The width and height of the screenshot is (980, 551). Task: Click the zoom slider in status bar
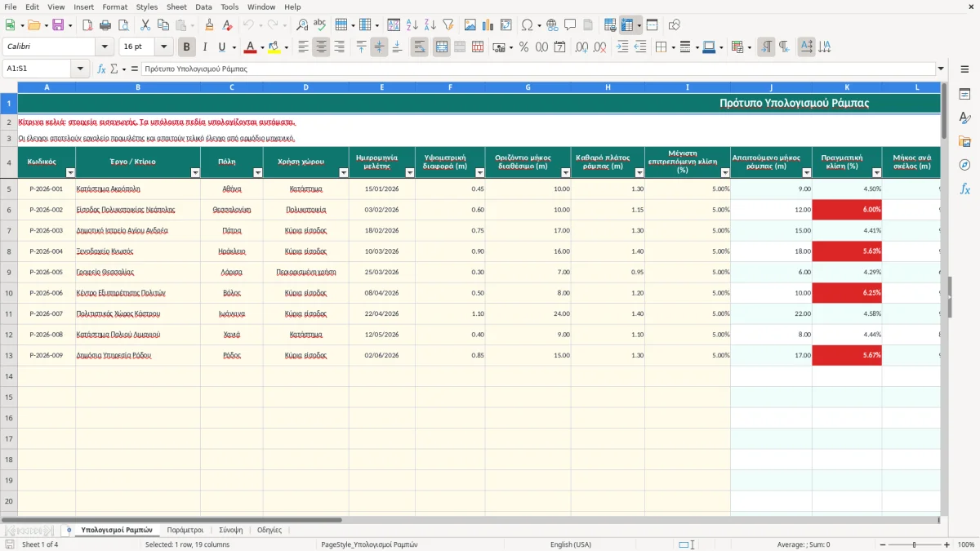(x=914, y=544)
